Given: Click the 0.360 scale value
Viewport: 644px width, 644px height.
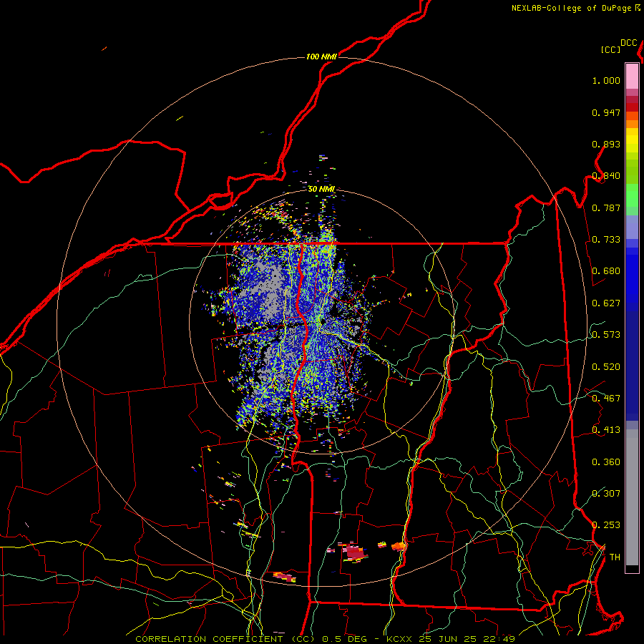Looking at the screenshot, I should (x=606, y=462).
